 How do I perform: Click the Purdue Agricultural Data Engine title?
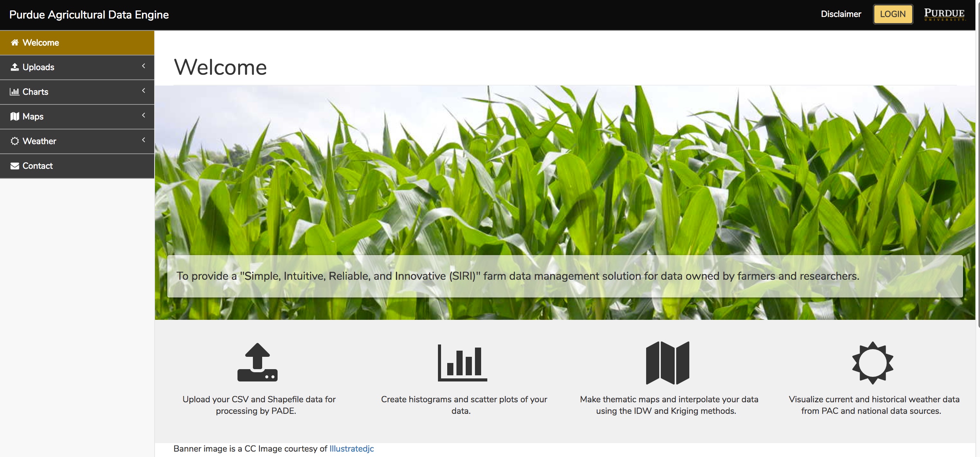coord(89,15)
